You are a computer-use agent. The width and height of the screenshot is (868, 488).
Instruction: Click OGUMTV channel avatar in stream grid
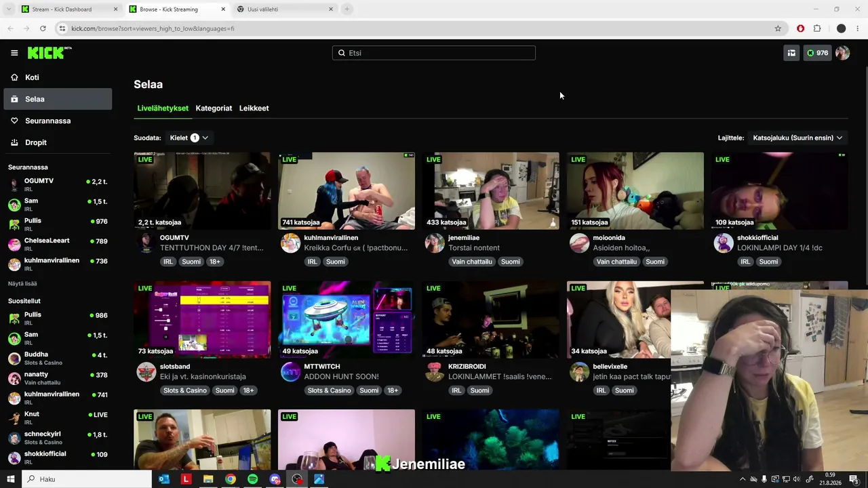coord(146,243)
